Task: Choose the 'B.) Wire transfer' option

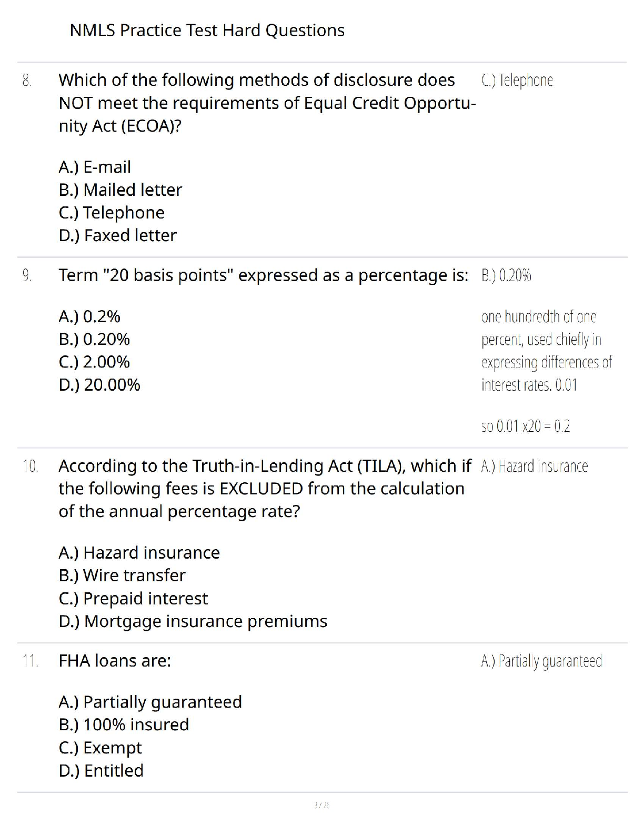Action: click(122, 575)
